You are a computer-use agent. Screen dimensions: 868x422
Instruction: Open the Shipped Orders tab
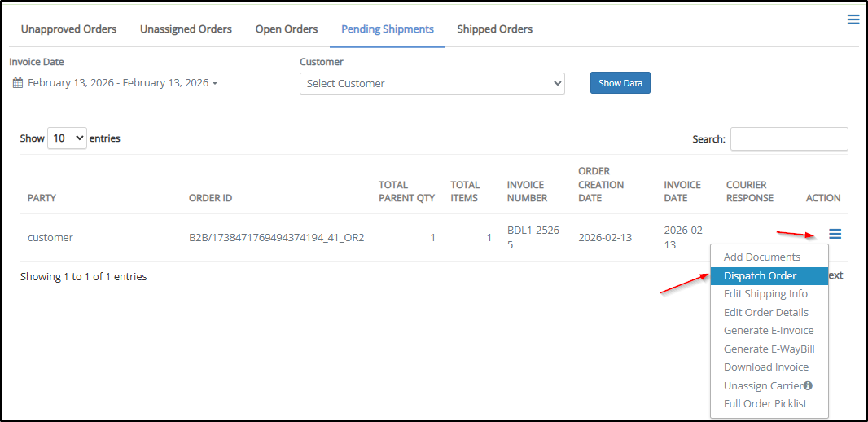pos(494,29)
